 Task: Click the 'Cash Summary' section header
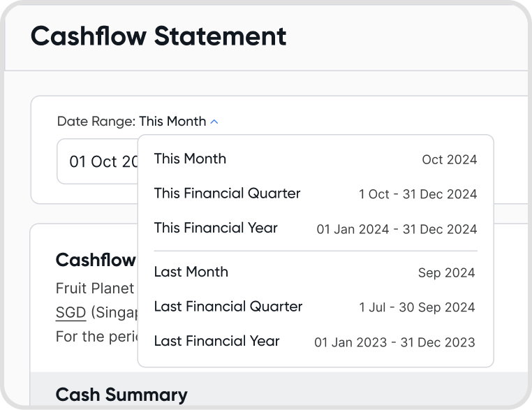click(x=121, y=395)
